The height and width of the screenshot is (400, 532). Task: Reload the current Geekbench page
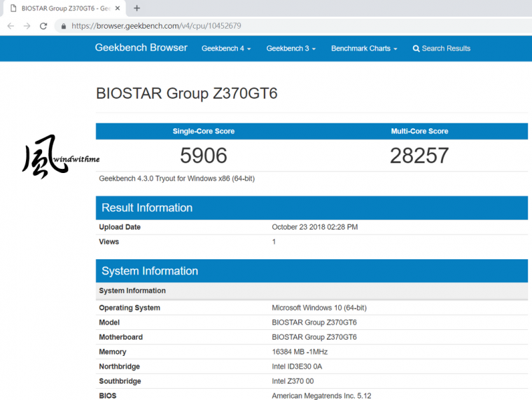(43, 26)
